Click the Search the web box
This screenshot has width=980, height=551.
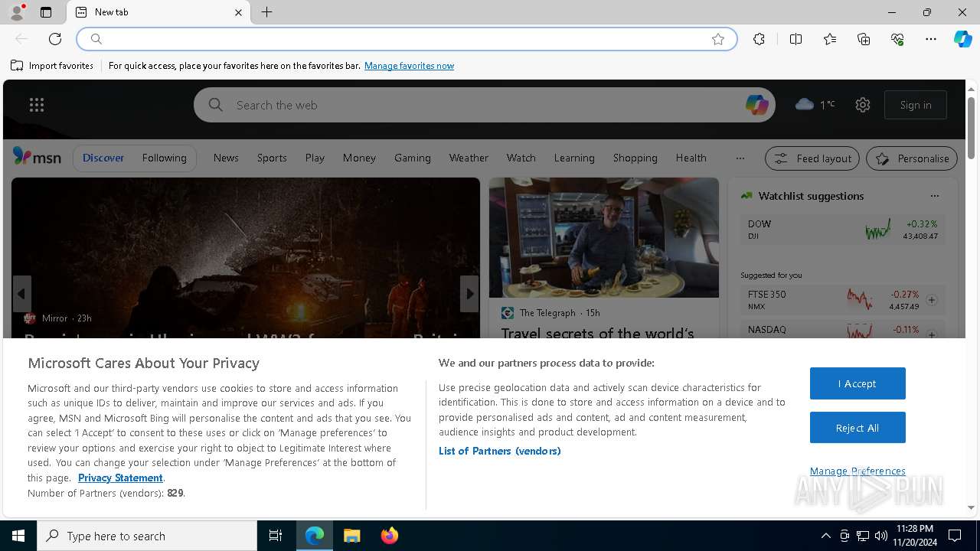click(485, 105)
